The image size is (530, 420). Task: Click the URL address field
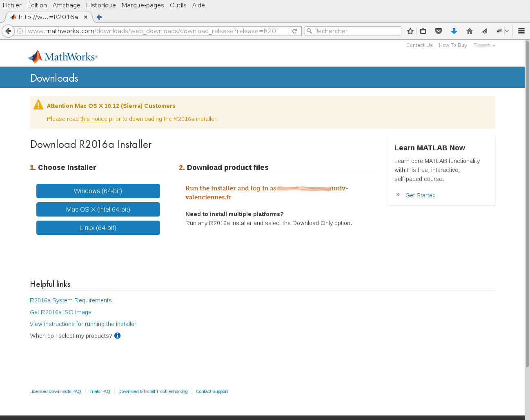153,31
